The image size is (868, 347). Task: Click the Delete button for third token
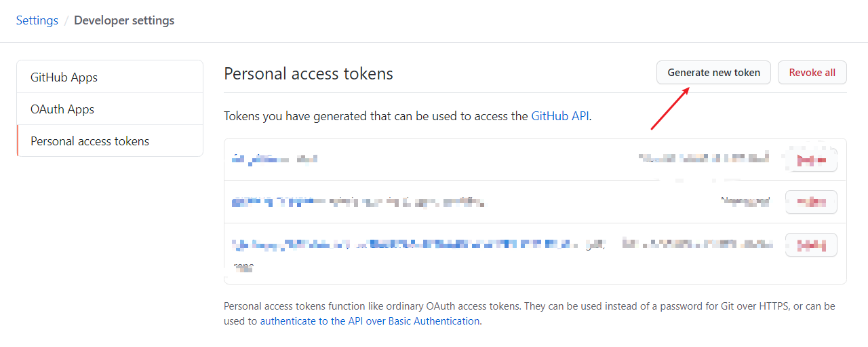click(811, 244)
